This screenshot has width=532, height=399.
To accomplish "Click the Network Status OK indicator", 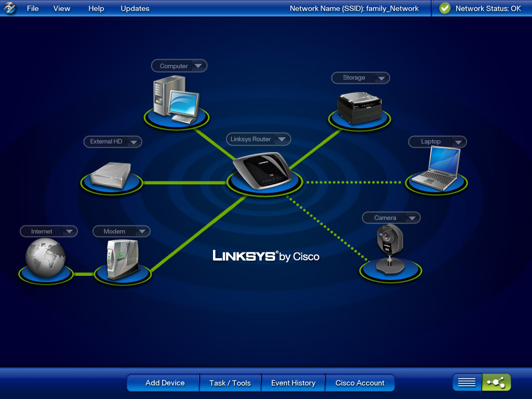I will point(480,8).
